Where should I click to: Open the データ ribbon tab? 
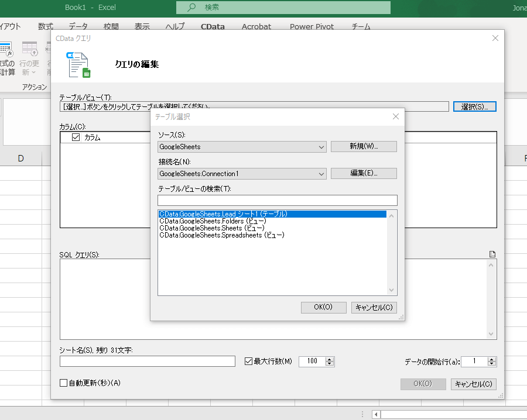click(x=78, y=26)
